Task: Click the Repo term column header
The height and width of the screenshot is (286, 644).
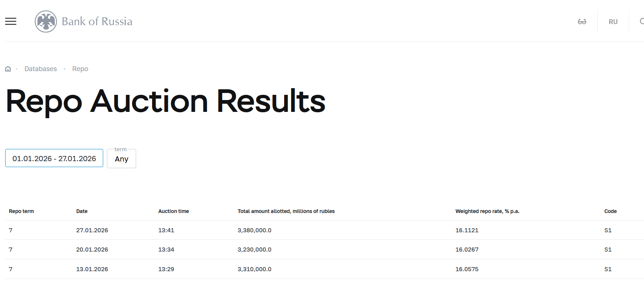Action: tap(21, 211)
